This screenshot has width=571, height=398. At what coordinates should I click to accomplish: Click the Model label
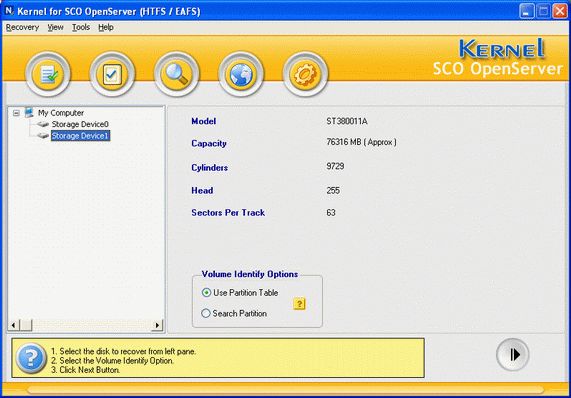pos(204,121)
